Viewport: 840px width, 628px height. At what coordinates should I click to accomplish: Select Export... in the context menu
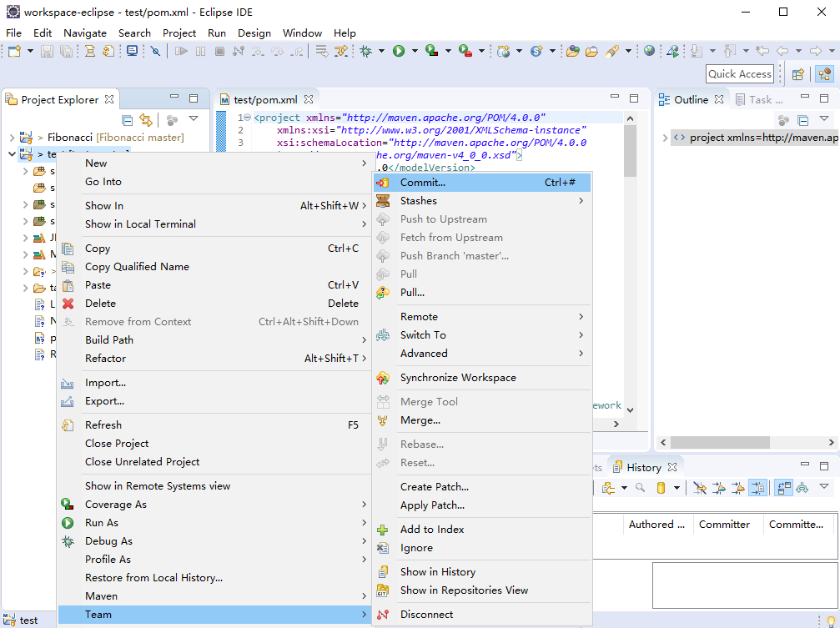click(214, 401)
